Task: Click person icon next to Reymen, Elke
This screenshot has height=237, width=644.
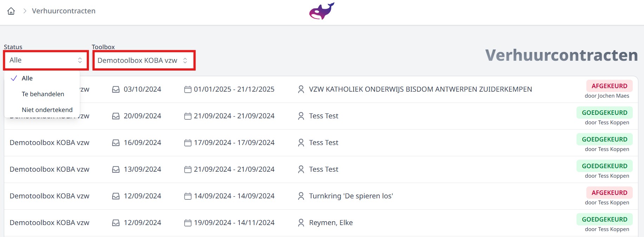Action: [301, 223]
